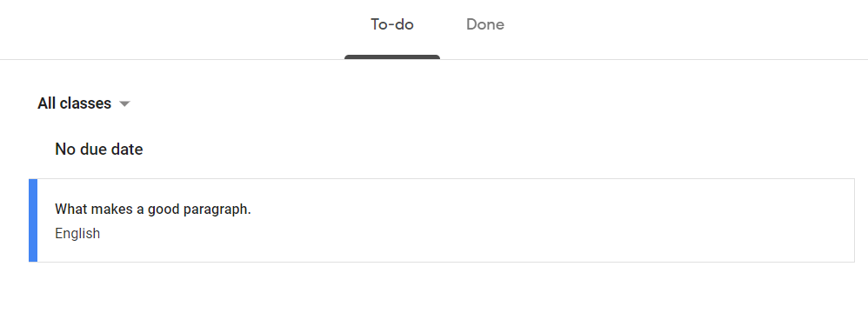Click the arrow icon beside All classes
The image size is (868, 313).
pyautogui.click(x=124, y=104)
